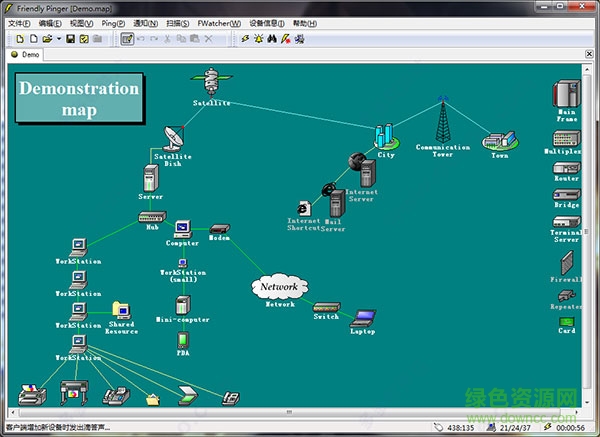
Task: Click the alarm light notification icon
Action: pos(259,39)
